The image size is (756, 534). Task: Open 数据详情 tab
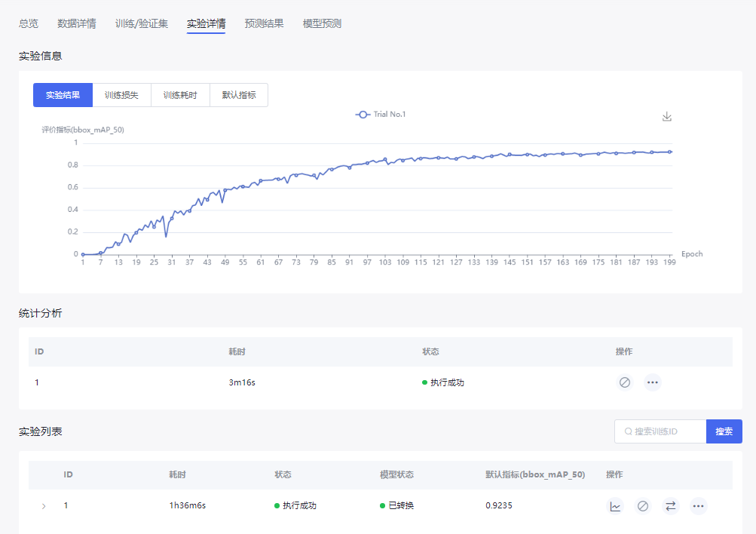pos(77,23)
